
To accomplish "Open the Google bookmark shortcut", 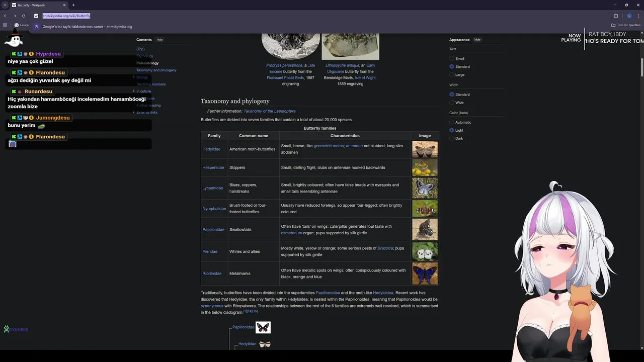I will pyautogui.click(x=22, y=25).
